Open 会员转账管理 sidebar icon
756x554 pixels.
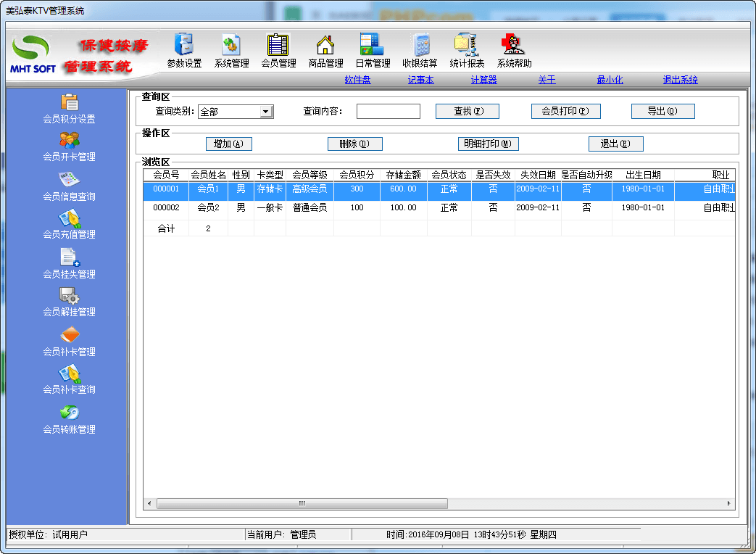(69, 413)
